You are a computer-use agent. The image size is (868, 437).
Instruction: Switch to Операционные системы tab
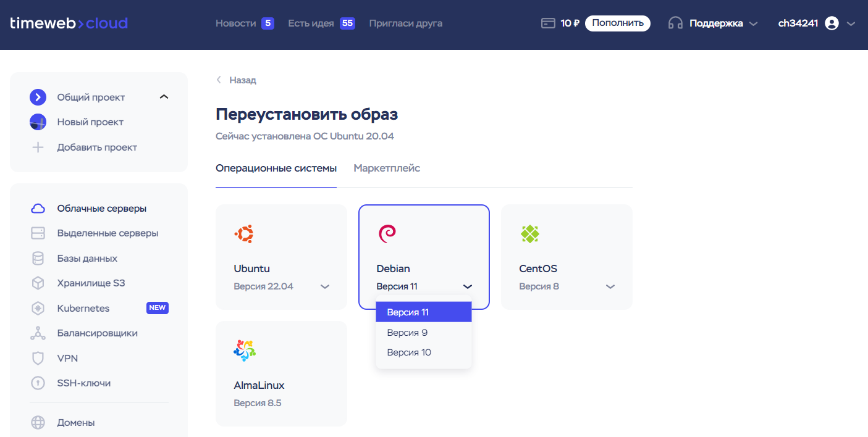pyautogui.click(x=276, y=168)
